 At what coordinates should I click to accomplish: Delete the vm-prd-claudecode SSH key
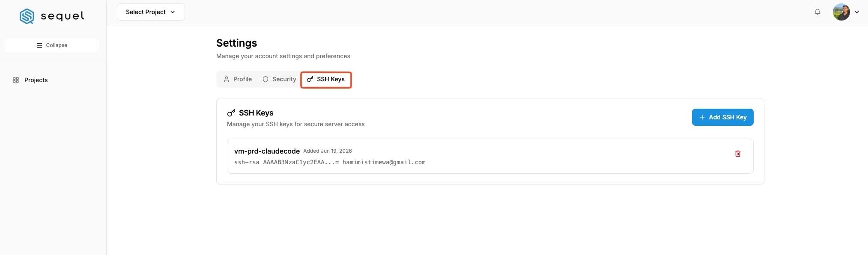pyautogui.click(x=737, y=154)
